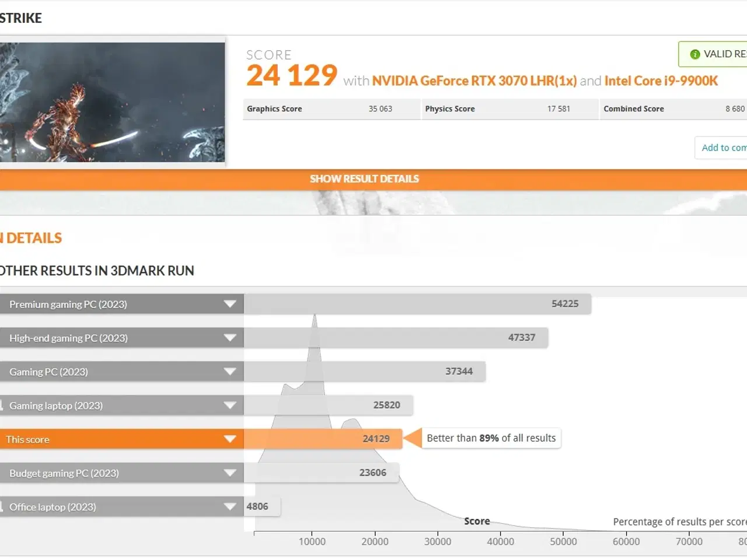Image resolution: width=747 pixels, height=560 pixels.
Task: Select the Gaming PC (2023) row label
Action: 48,372
